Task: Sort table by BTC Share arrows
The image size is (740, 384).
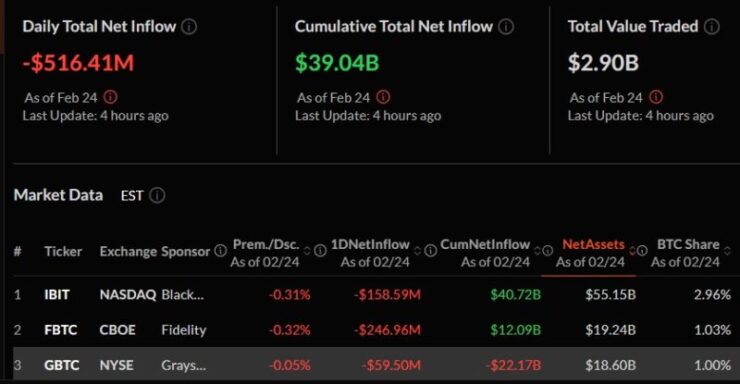Action: tap(727, 251)
